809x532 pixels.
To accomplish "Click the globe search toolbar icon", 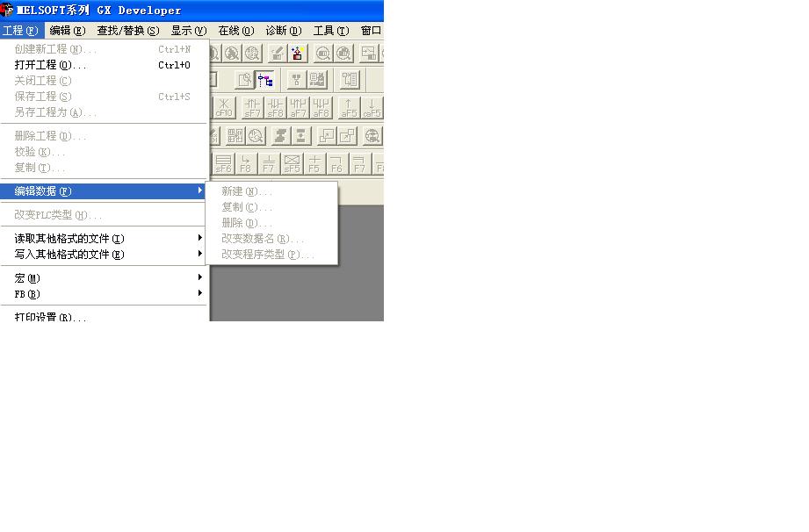I will tap(372, 135).
